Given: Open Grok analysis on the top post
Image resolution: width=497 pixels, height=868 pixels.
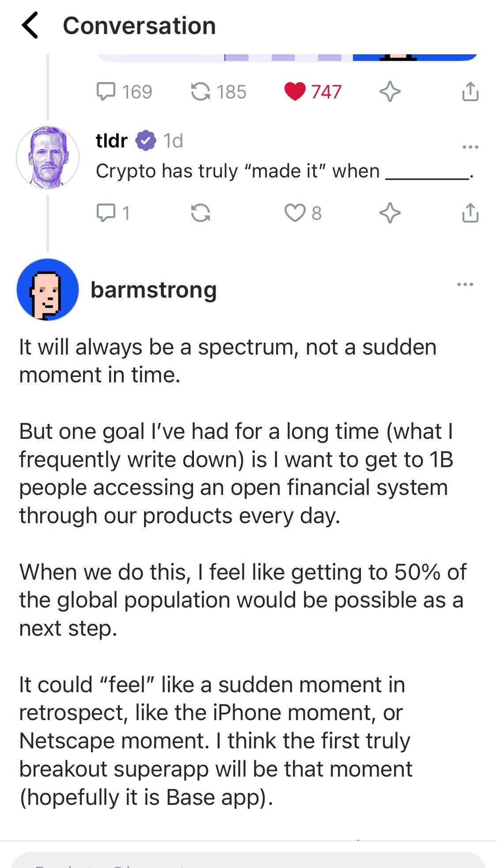Looking at the screenshot, I should coord(391,91).
